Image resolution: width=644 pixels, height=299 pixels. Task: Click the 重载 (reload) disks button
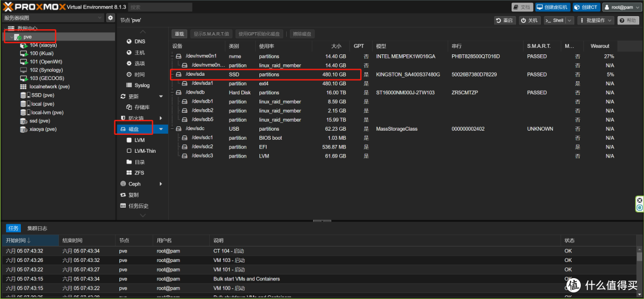179,34
